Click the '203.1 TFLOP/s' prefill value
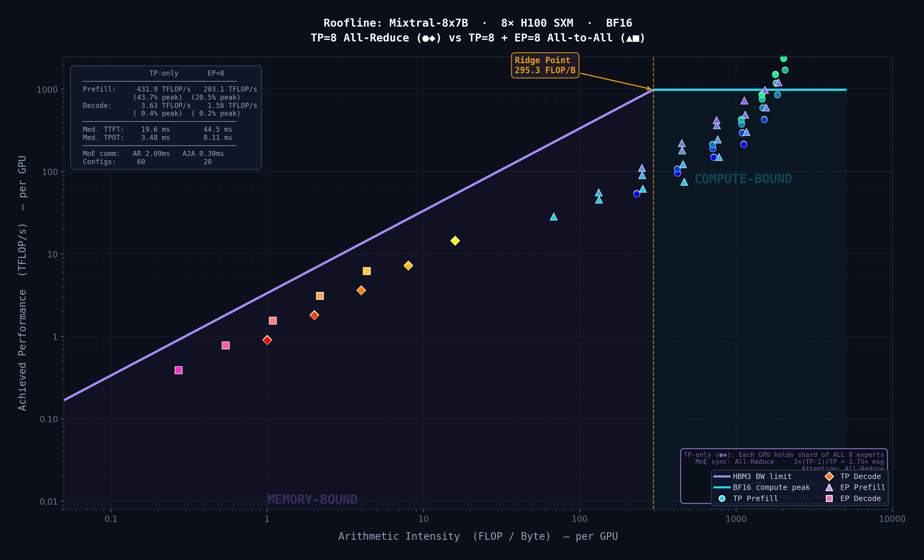The height and width of the screenshot is (560, 924). [230, 89]
